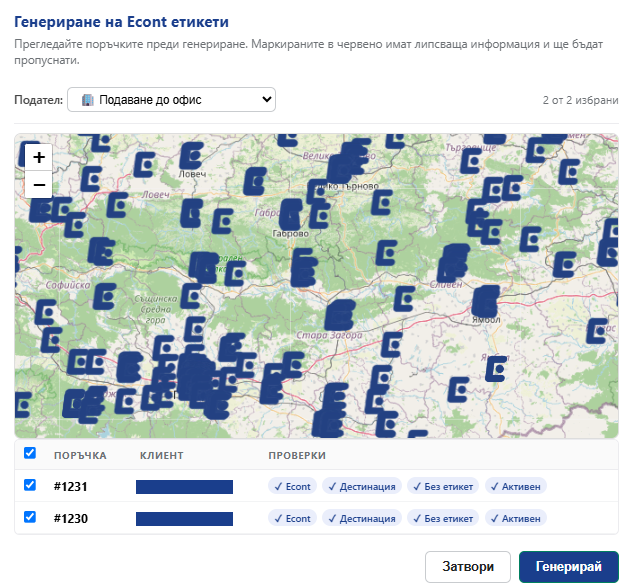The width and height of the screenshot is (636, 586).
Task: Click the Генериране на Econt етикети heading
Action: [x=121, y=22]
